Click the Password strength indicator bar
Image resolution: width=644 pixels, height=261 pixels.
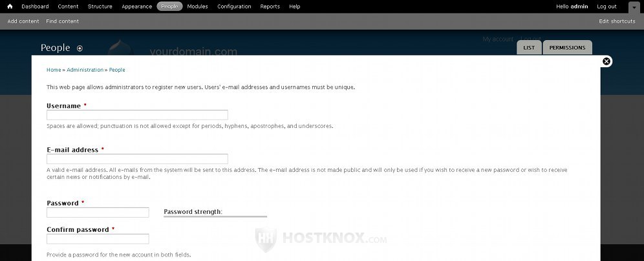(x=215, y=216)
